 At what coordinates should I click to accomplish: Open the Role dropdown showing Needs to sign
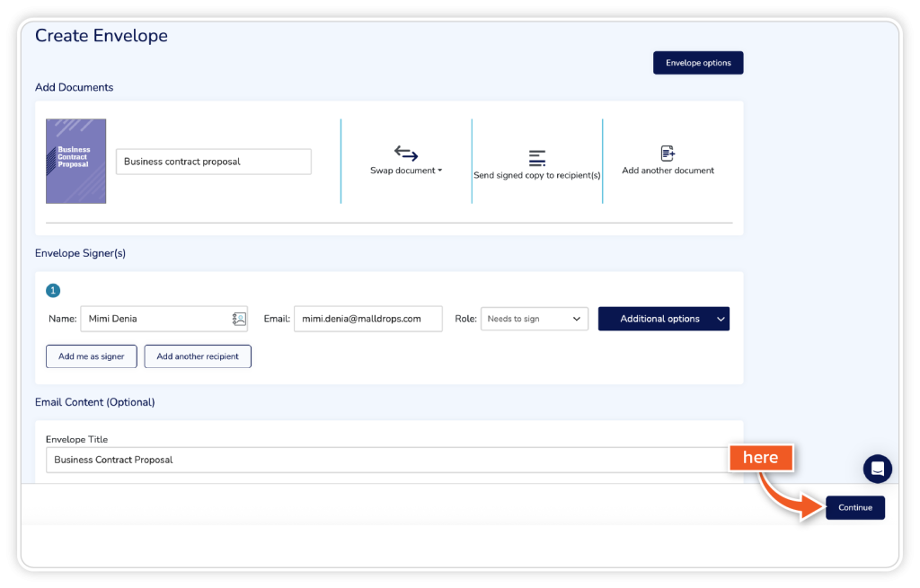[534, 319]
